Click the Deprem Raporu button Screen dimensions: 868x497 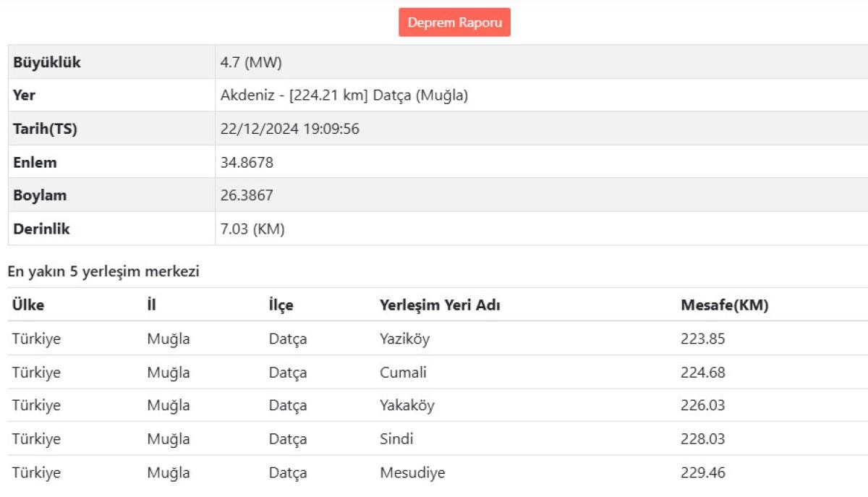[x=454, y=22]
